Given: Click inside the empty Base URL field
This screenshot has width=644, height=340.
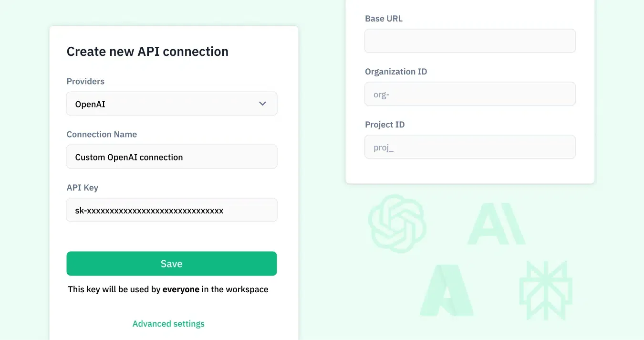Looking at the screenshot, I should tap(470, 41).
